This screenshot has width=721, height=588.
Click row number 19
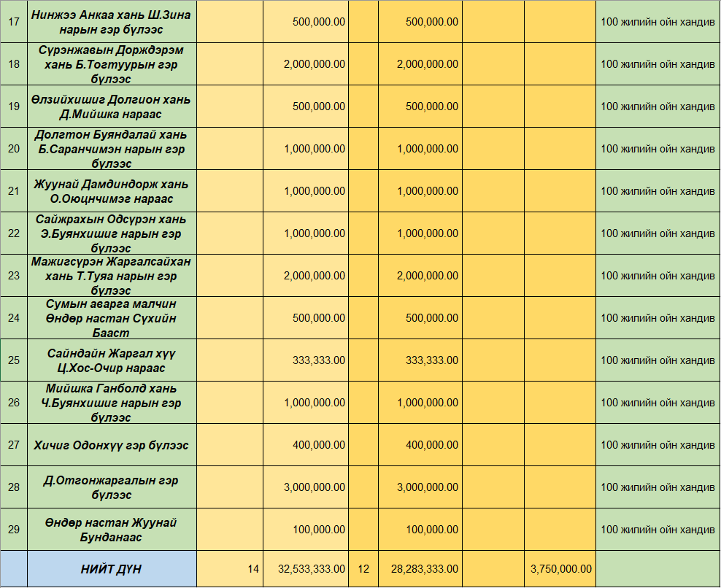pyautogui.click(x=14, y=107)
